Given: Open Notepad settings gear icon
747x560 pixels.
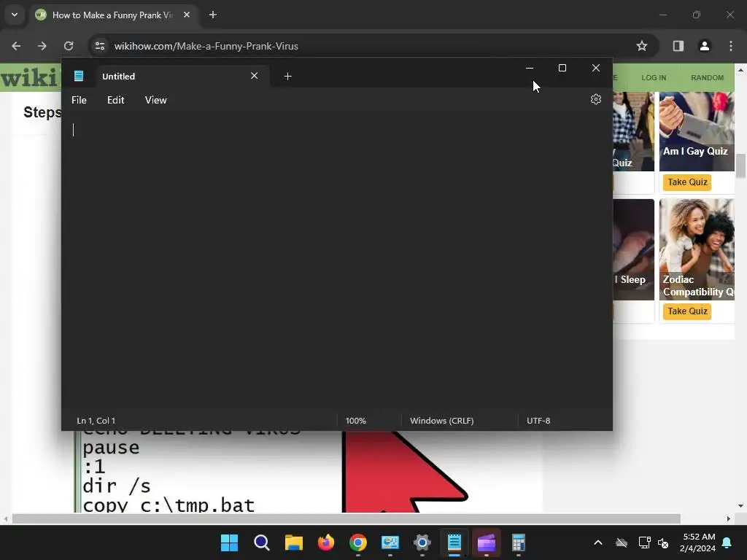Looking at the screenshot, I should point(595,99).
